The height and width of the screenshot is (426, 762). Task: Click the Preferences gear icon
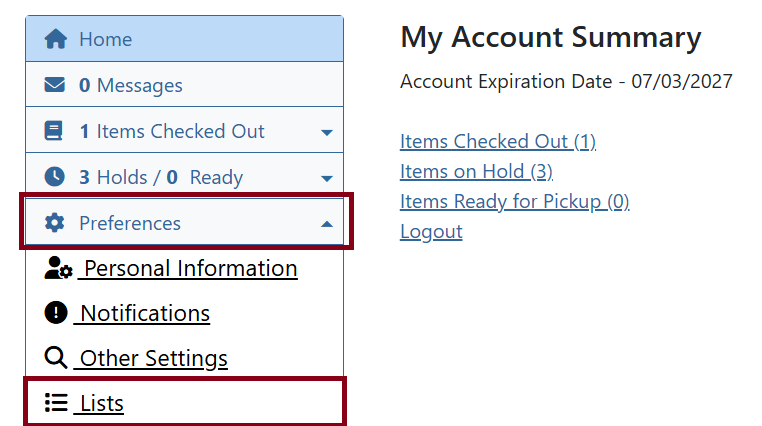tap(54, 222)
